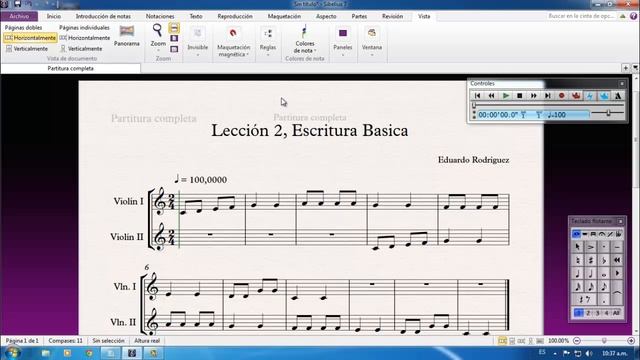
Task: Open the Archivo tab
Action: click(19, 16)
